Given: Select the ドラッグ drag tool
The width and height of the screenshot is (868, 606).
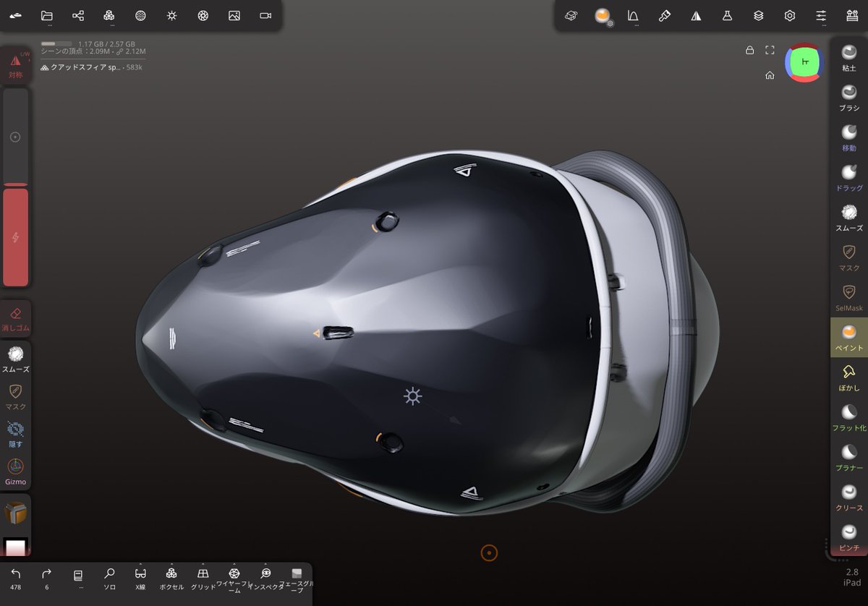Looking at the screenshot, I should tap(849, 178).
